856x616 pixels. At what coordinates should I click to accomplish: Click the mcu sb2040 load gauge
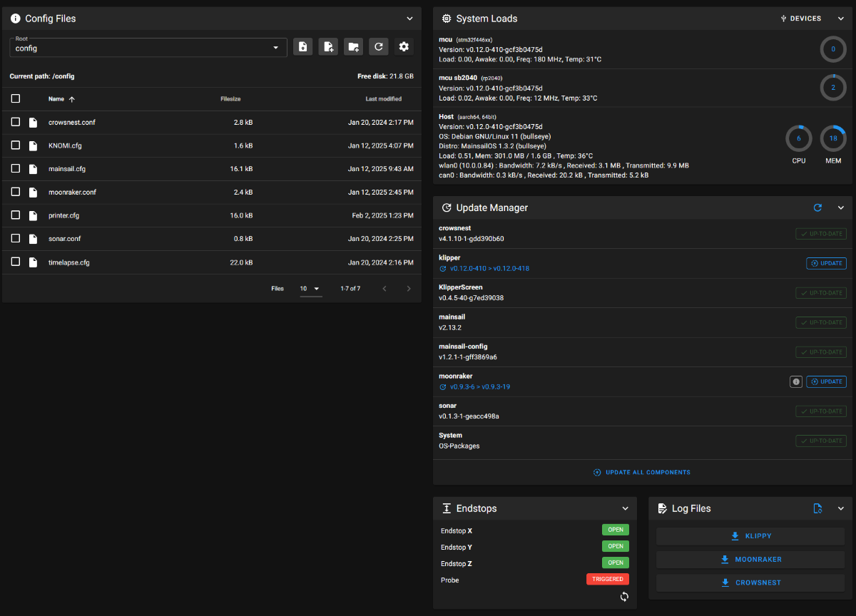832,88
